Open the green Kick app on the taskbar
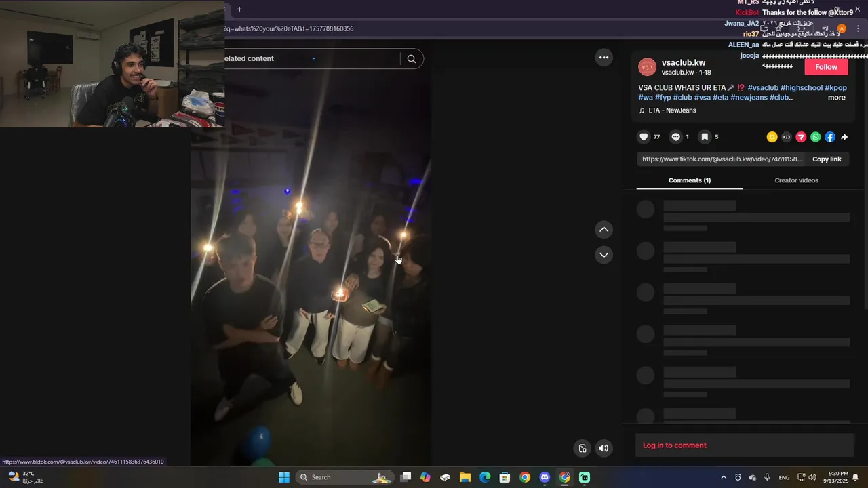This screenshot has width=868, height=488. click(585, 477)
